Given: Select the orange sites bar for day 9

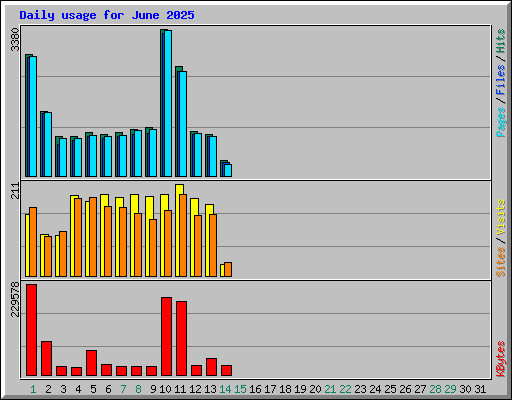Looking at the screenshot, I should pyautogui.click(x=153, y=248).
